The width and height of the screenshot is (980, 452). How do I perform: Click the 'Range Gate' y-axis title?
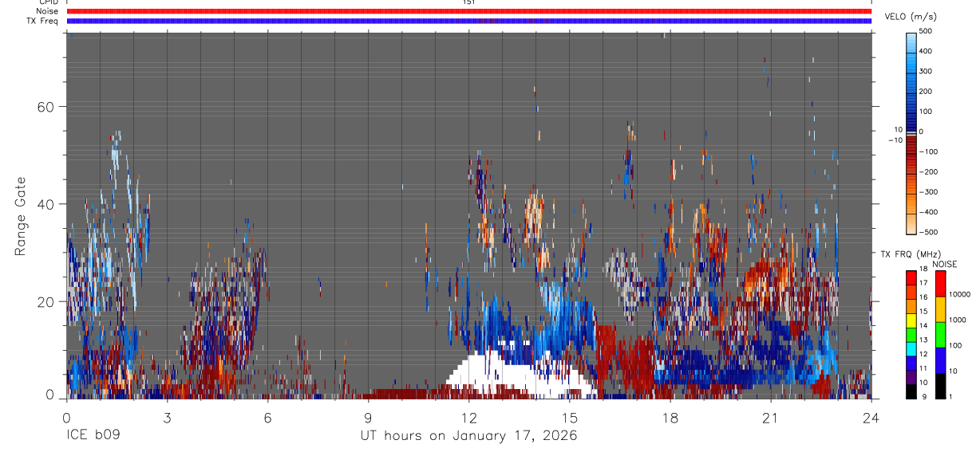click(20, 217)
